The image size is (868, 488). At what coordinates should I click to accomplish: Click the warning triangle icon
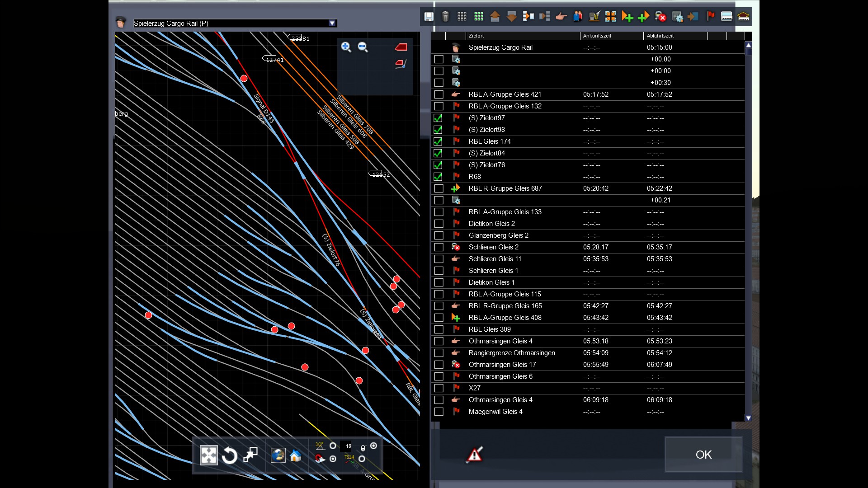(474, 455)
